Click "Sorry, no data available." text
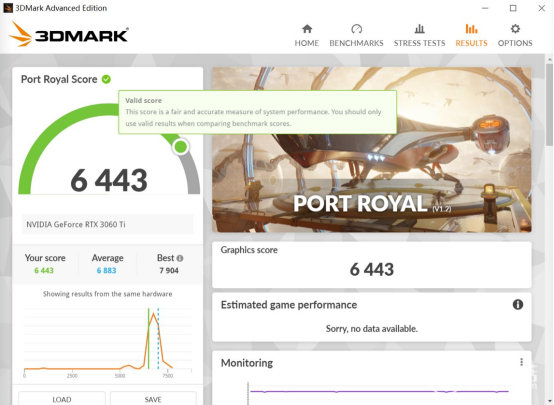 pos(372,329)
